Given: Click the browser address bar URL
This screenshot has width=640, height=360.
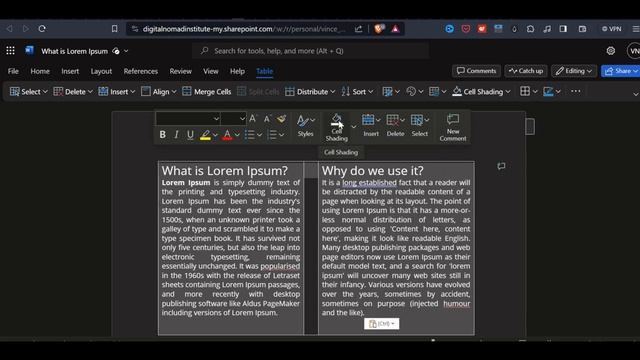Looking at the screenshot, I should (x=244, y=29).
